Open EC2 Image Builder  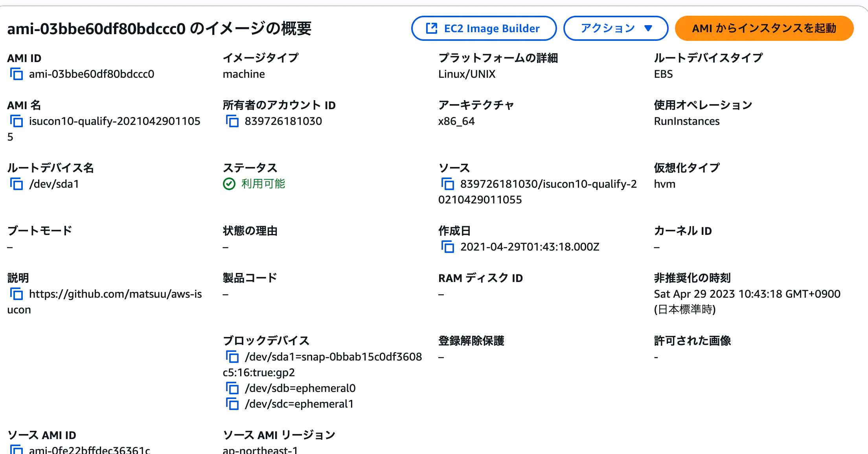(484, 28)
